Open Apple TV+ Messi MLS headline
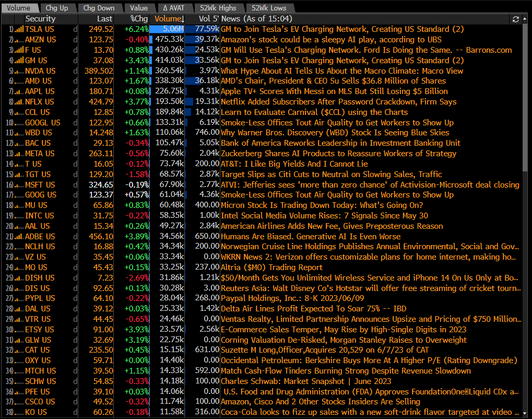532x419 pixels. (x=334, y=91)
